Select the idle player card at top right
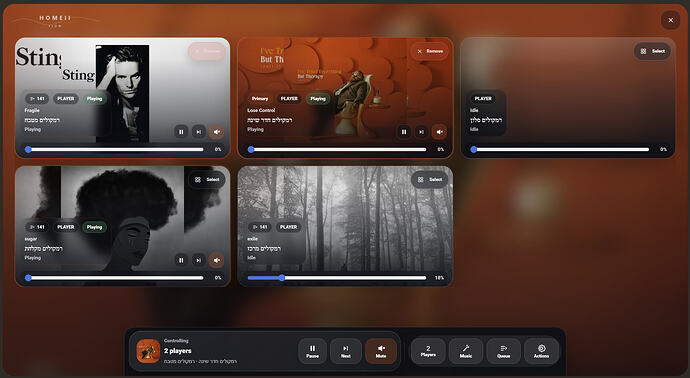The image size is (690, 378). 653,51
